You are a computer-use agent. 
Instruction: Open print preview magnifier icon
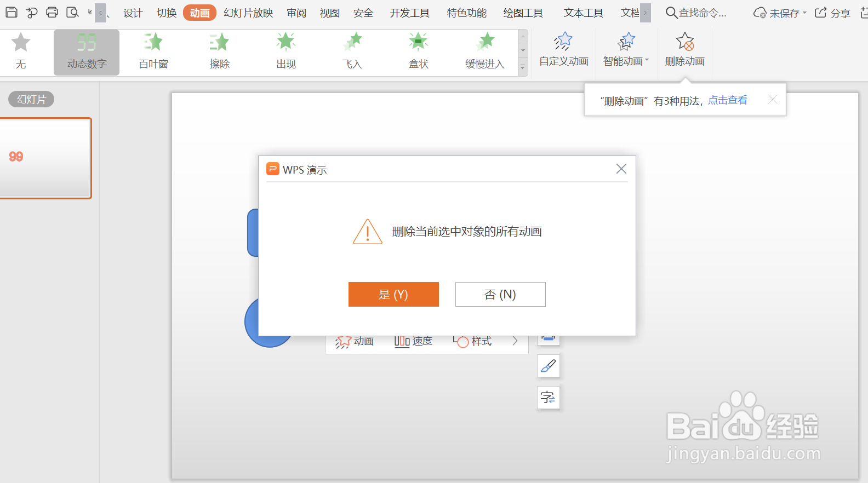(72, 12)
